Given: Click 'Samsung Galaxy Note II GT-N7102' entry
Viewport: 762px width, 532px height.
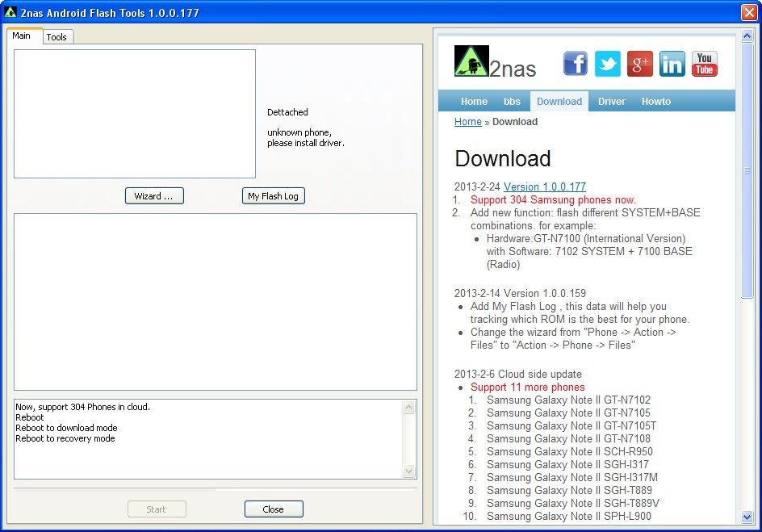Looking at the screenshot, I should coord(568,400).
